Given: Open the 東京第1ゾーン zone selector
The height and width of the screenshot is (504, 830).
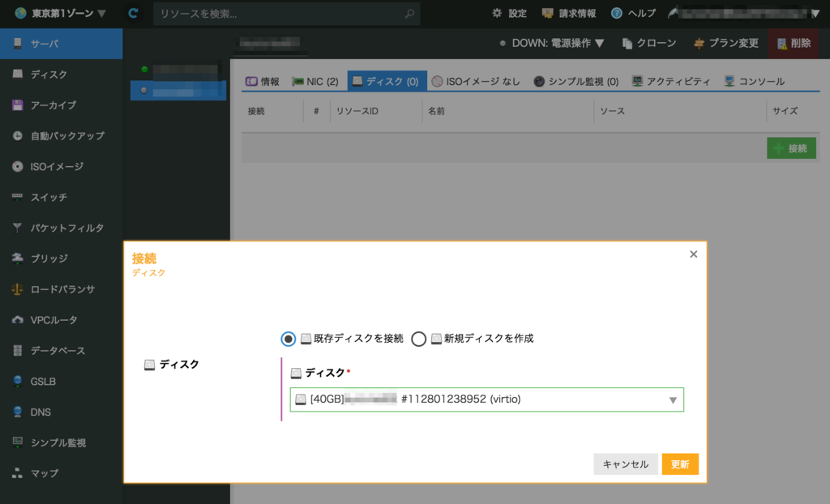Looking at the screenshot, I should pyautogui.click(x=61, y=13).
